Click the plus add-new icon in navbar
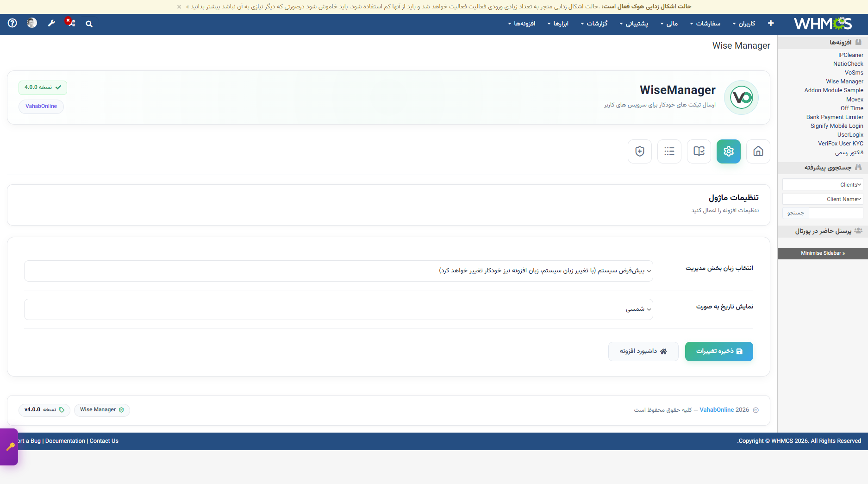This screenshot has width=868, height=484. (771, 23)
